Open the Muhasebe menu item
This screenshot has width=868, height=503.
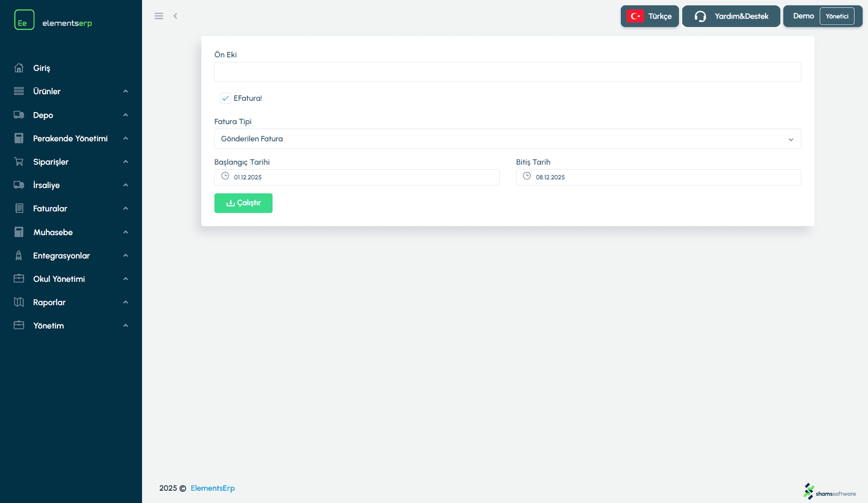click(53, 232)
